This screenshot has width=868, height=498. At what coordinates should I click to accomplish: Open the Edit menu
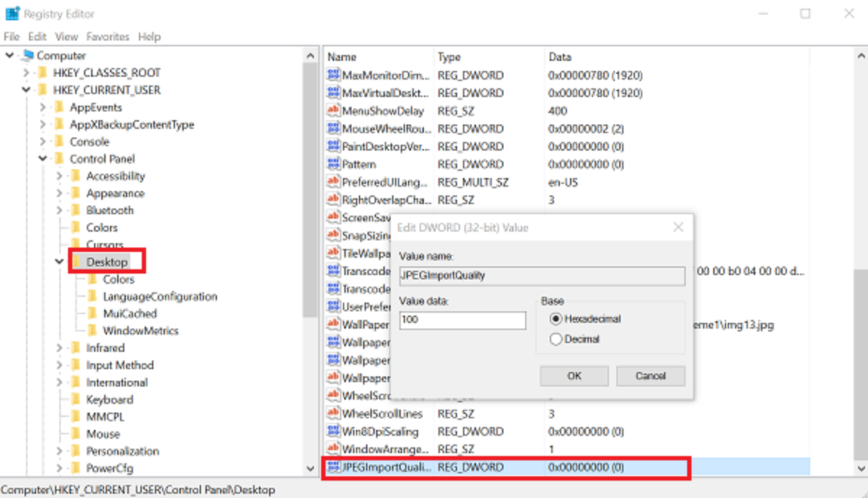coord(38,36)
